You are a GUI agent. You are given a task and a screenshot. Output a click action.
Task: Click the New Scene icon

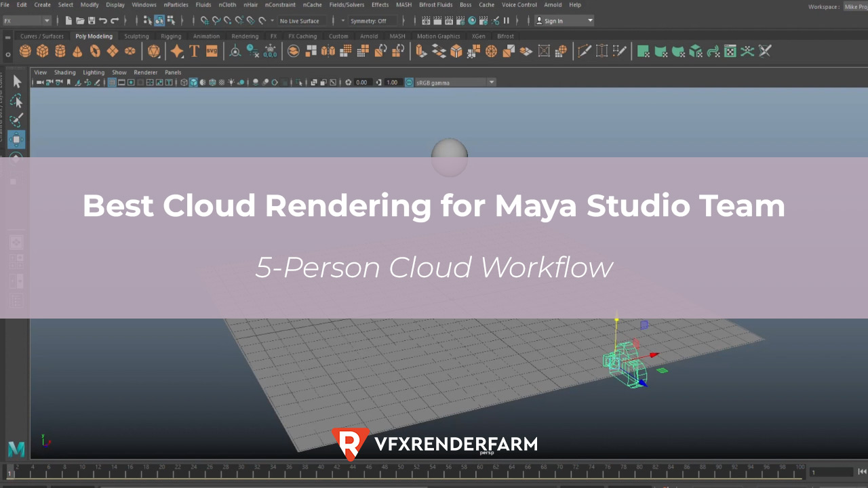pyautogui.click(x=68, y=20)
